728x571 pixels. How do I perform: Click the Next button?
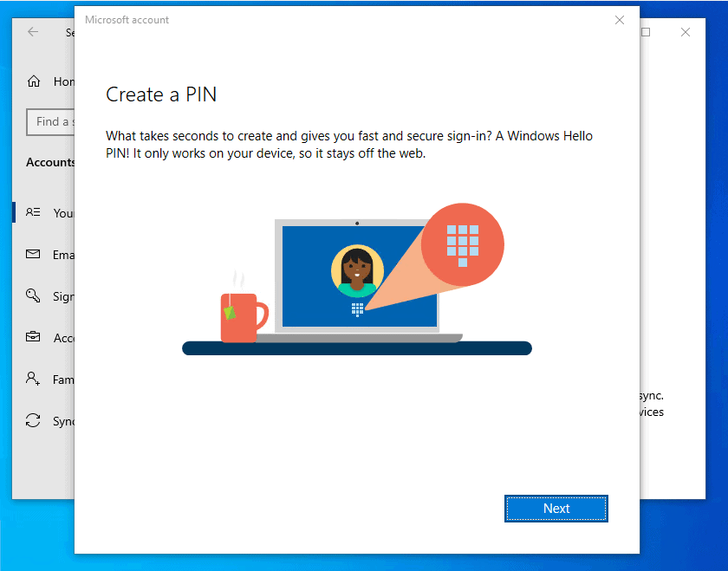(x=556, y=508)
